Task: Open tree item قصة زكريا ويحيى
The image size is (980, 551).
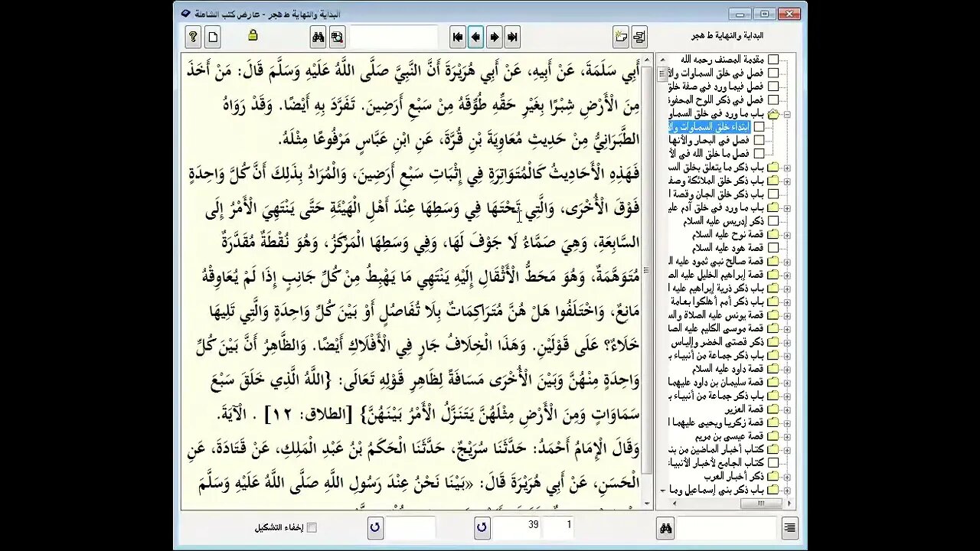Action: point(717,422)
